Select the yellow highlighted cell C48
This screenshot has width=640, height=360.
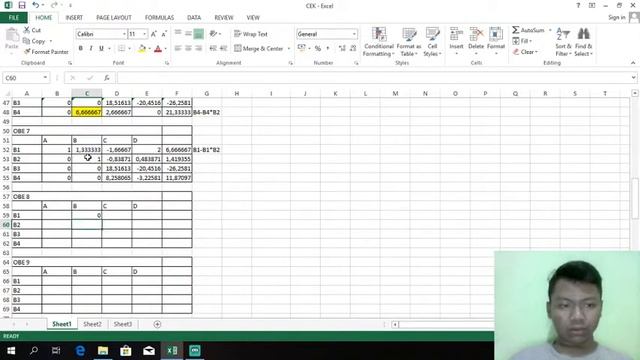pyautogui.click(x=87, y=112)
